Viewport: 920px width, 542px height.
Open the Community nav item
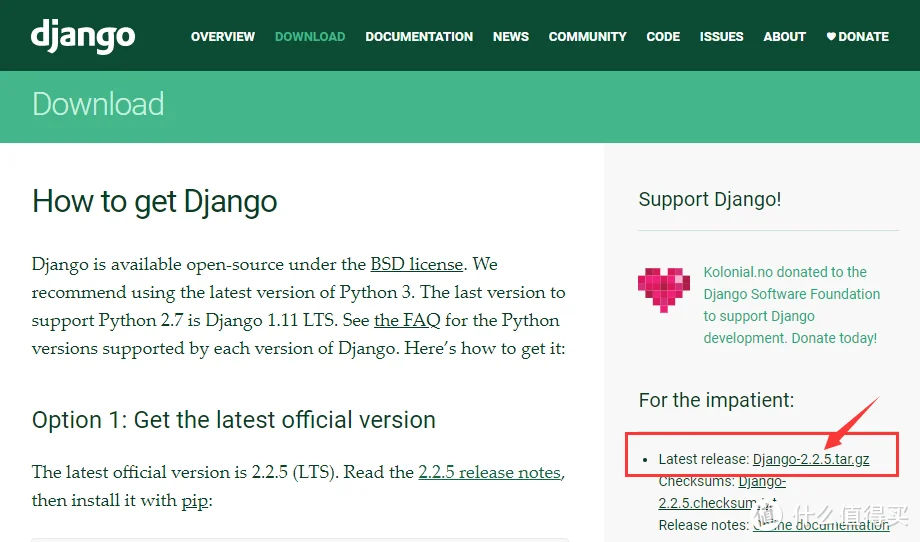click(587, 36)
